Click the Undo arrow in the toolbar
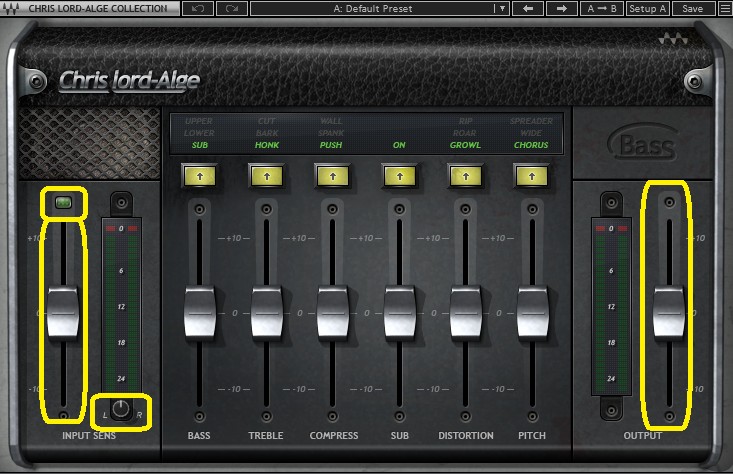The height and width of the screenshot is (474, 733). click(198, 8)
